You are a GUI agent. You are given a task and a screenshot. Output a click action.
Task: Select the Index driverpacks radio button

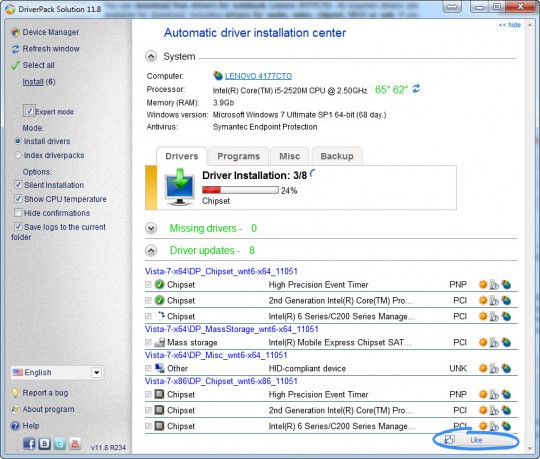(x=18, y=155)
